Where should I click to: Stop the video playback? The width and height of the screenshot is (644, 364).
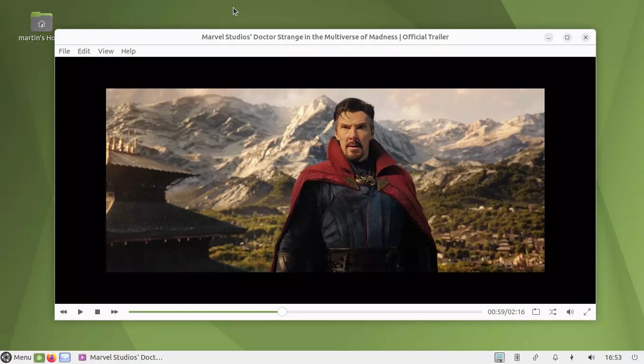click(97, 311)
